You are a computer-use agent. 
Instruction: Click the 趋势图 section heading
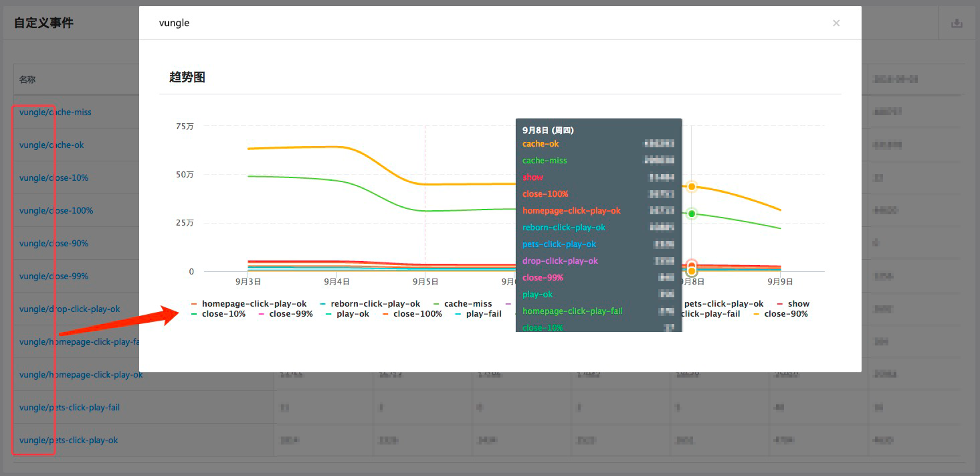point(187,78)
